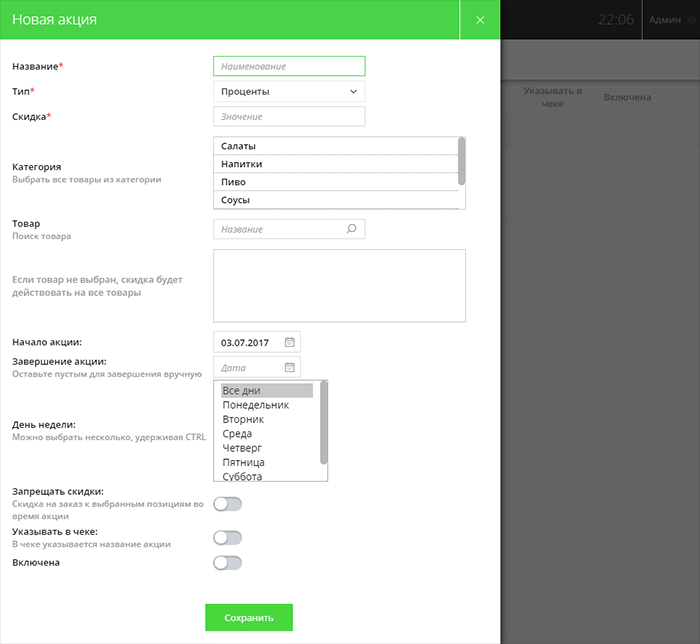Click the weekday list scrollbar

323,422
